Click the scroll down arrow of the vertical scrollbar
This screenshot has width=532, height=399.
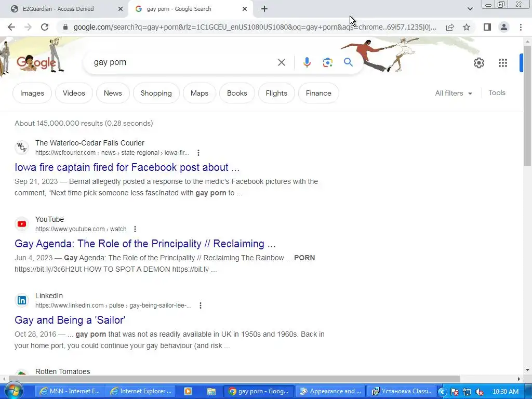coord(527,370)
